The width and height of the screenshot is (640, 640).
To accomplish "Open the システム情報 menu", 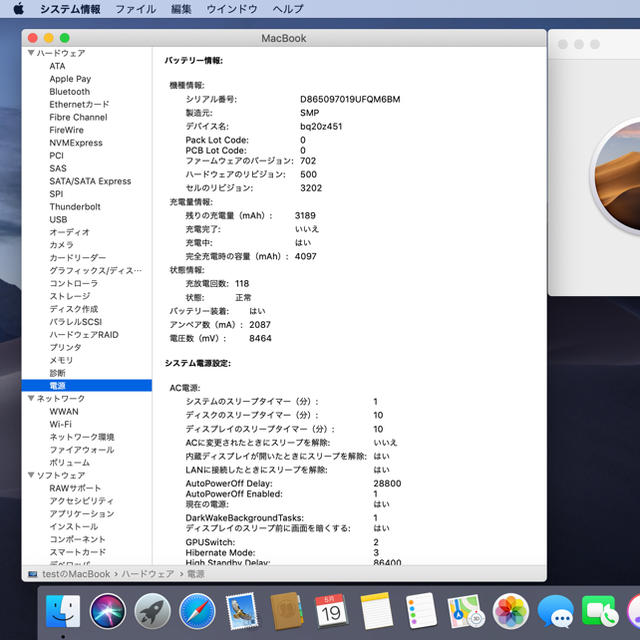I will (x=70, y=9).
